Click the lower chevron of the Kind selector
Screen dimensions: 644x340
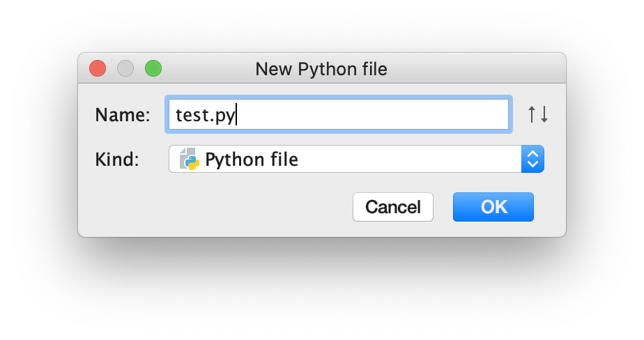tap(532, 164)
